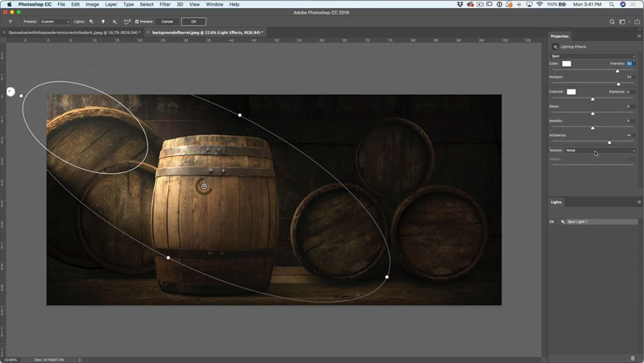Click the zoom percentage field in status bar
The height and width of the screenshot is (363, 644).
[x=10, y=360]
